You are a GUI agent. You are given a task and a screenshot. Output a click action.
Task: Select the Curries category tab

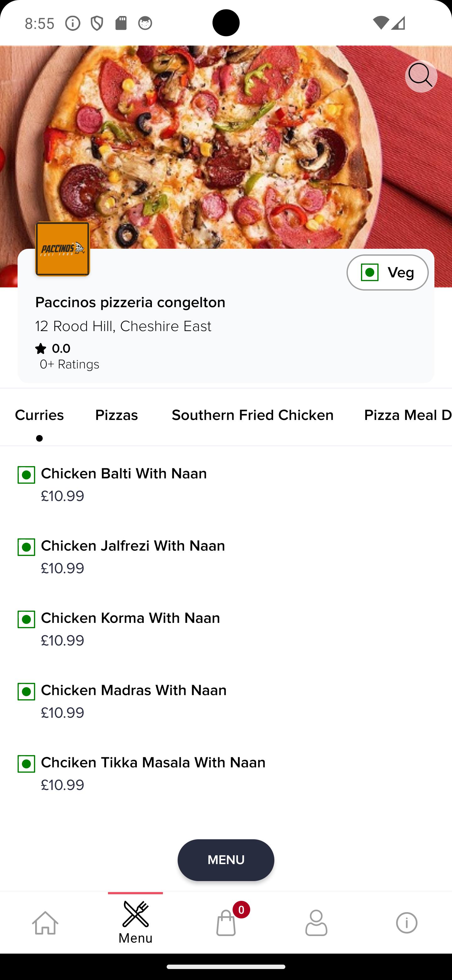pos(39,415)
